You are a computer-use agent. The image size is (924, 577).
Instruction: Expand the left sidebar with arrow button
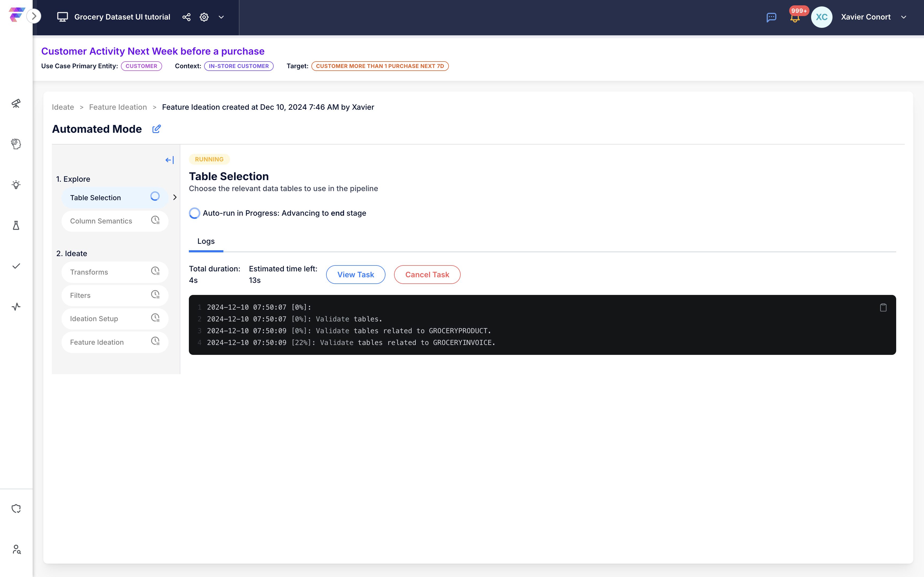[x=34, y=16]
